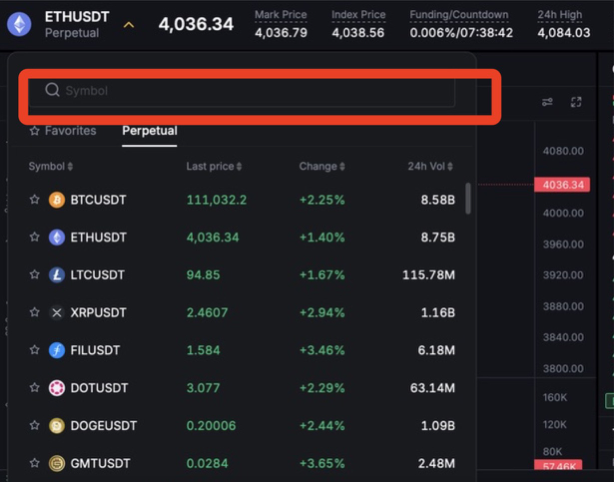
Task: Click the XRP coin icon in the XRPUSDT row
Action: [57, 312]
